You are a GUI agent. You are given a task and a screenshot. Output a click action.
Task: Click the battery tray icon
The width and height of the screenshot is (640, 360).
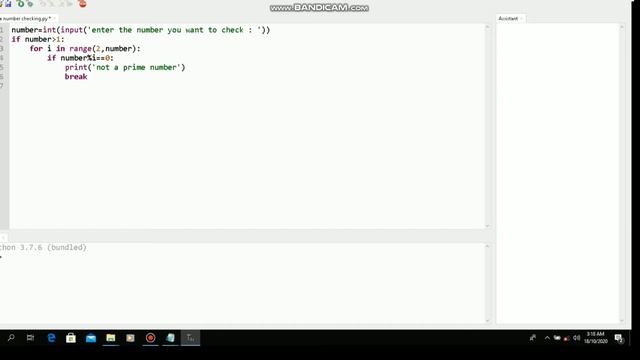tap(557, 338)
